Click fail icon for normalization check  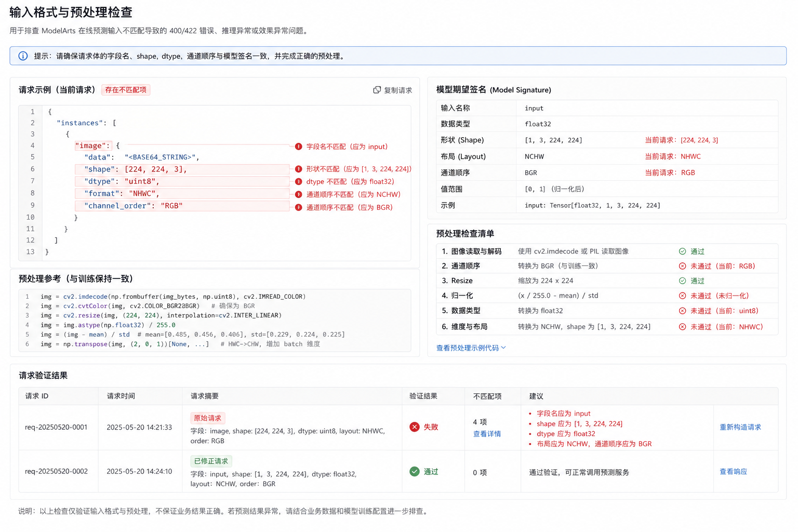(x=683, y=296)
